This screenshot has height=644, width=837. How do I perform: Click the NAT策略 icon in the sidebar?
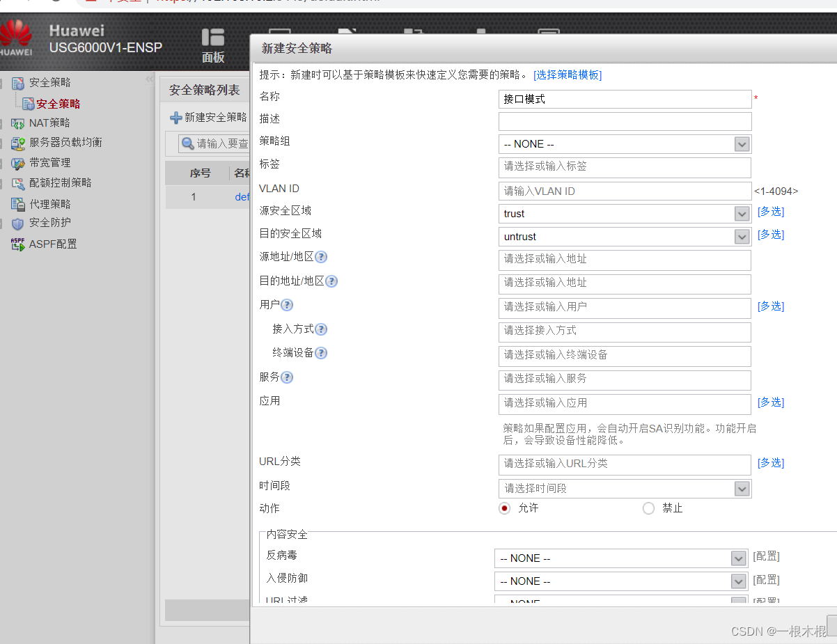pos(18,123)
